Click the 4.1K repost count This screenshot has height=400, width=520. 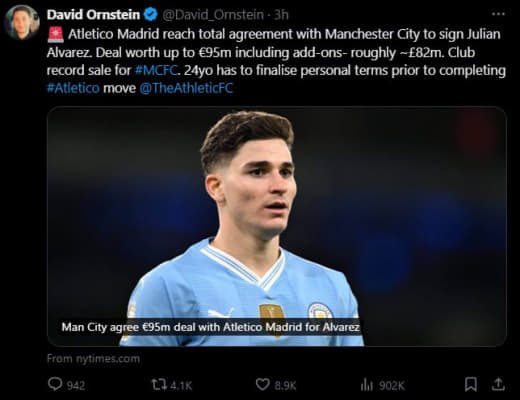tap(181, 386)
